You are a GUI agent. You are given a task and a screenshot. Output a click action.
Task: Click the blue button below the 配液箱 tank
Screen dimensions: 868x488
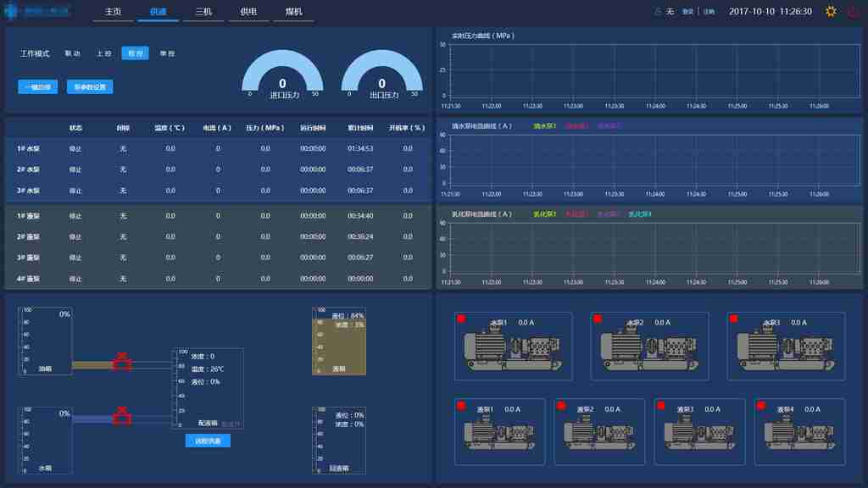click(208, 441)
